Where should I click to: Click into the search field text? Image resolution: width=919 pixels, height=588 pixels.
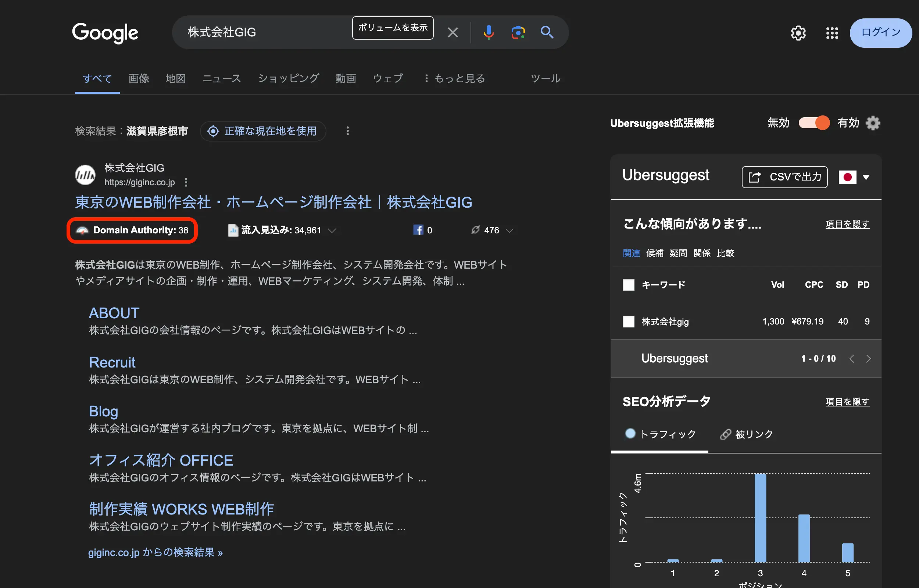click(x=221, y=32)
